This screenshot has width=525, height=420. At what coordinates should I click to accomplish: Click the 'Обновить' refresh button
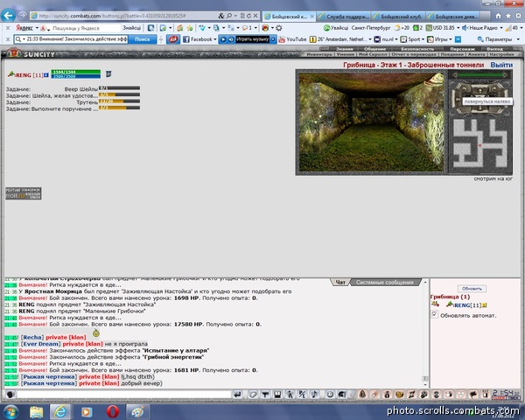(x=472, y=289)
